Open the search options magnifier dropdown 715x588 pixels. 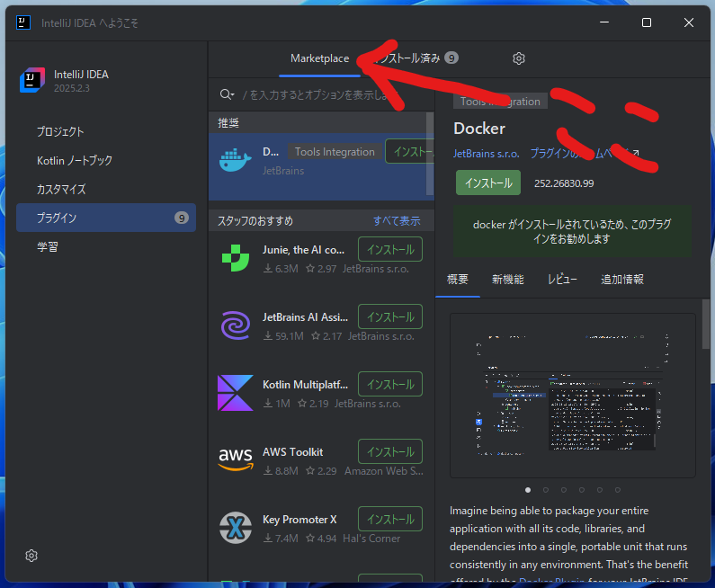point(228,94)
